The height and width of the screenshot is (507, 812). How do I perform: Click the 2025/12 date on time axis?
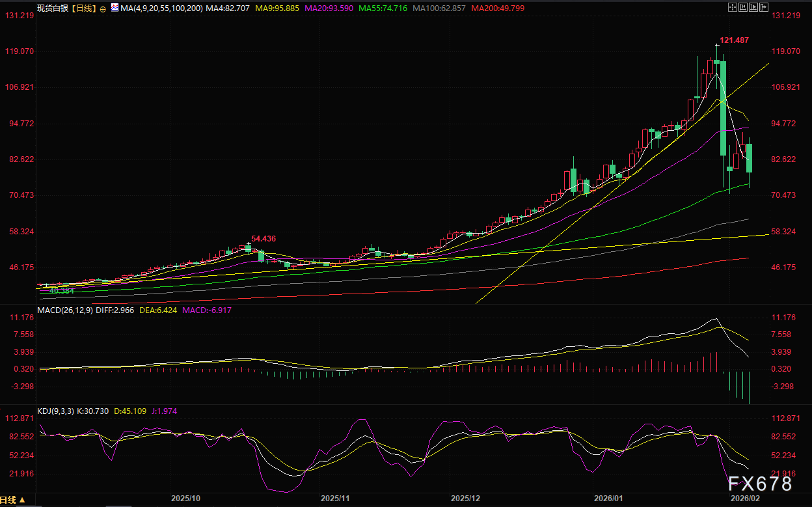pyautogui.click(x=465, y=498)
